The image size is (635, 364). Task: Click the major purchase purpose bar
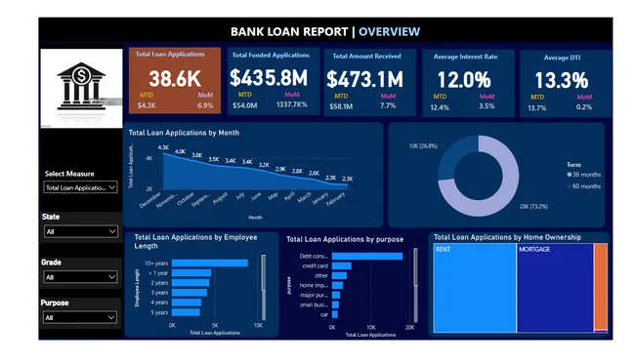(x=336, y=295)
